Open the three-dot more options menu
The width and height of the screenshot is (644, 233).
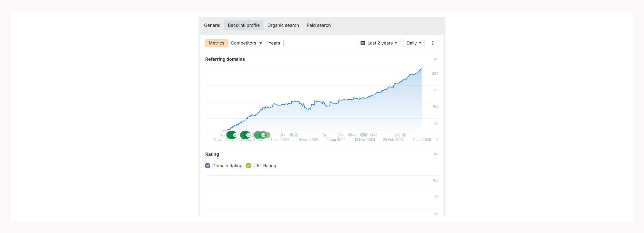(433, 43)
